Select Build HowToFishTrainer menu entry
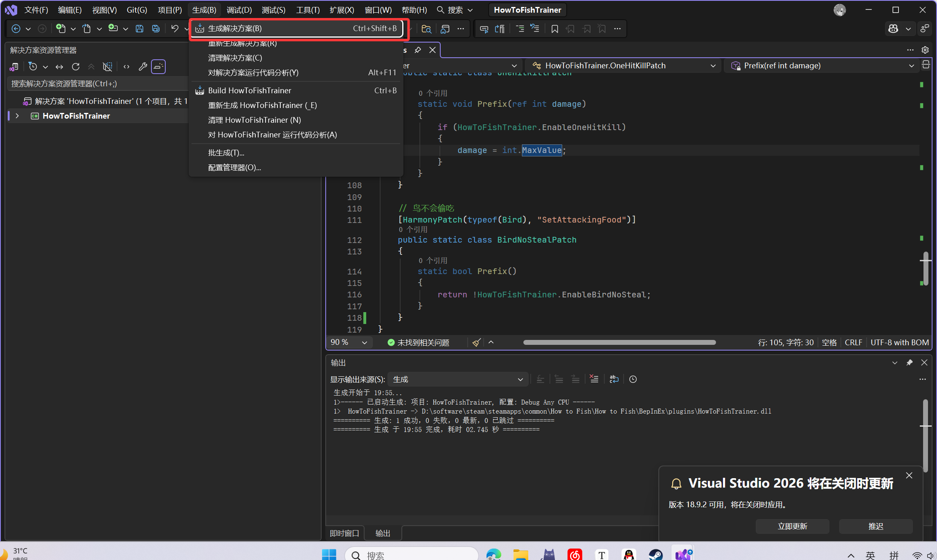Screen dimensions: 937x560 [x=297, y=90]
